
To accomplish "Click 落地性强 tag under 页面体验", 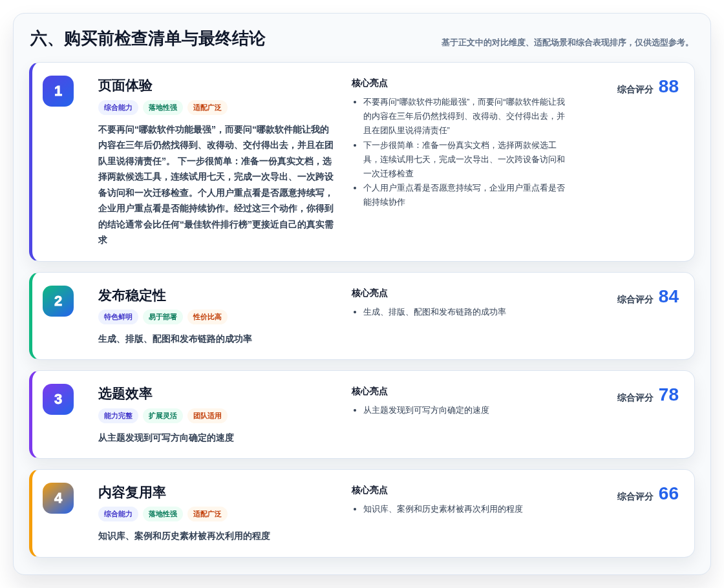I will 162,107.
